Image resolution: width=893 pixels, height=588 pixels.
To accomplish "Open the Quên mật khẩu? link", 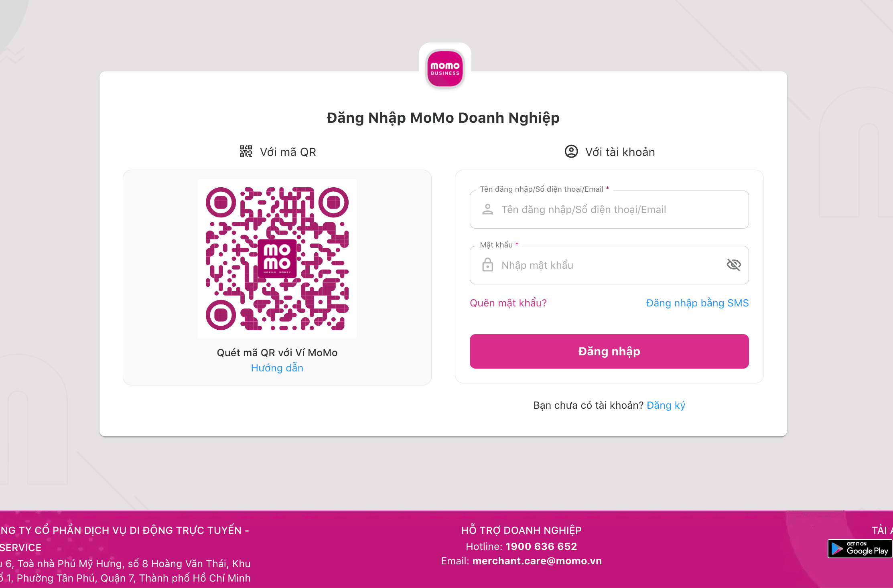I will coord(508,303).
